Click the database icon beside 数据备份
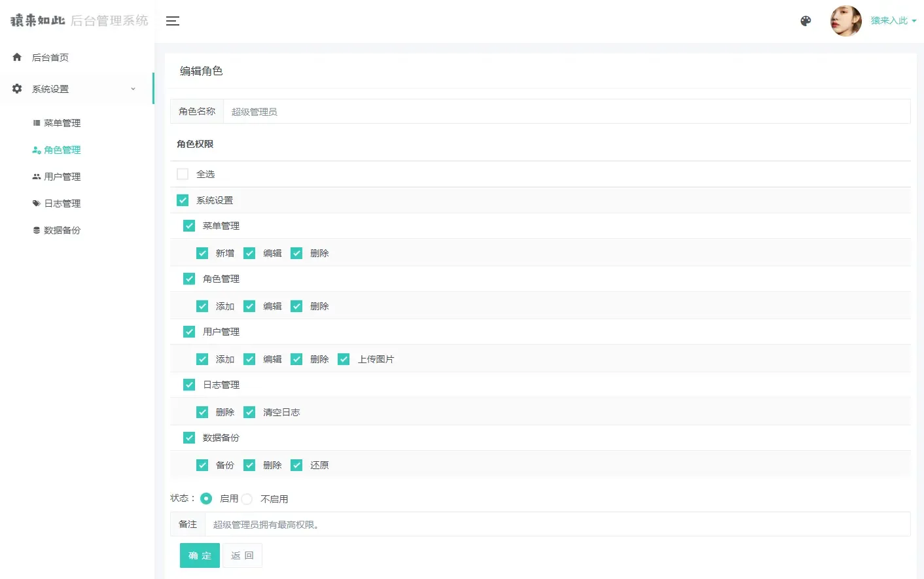 point(36,230)
